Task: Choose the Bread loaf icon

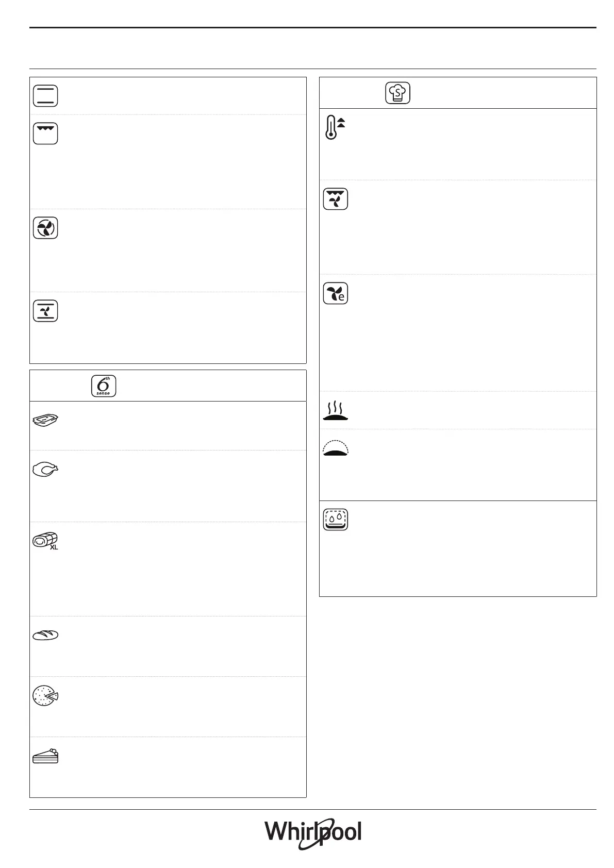Action: tap(45, 635)
